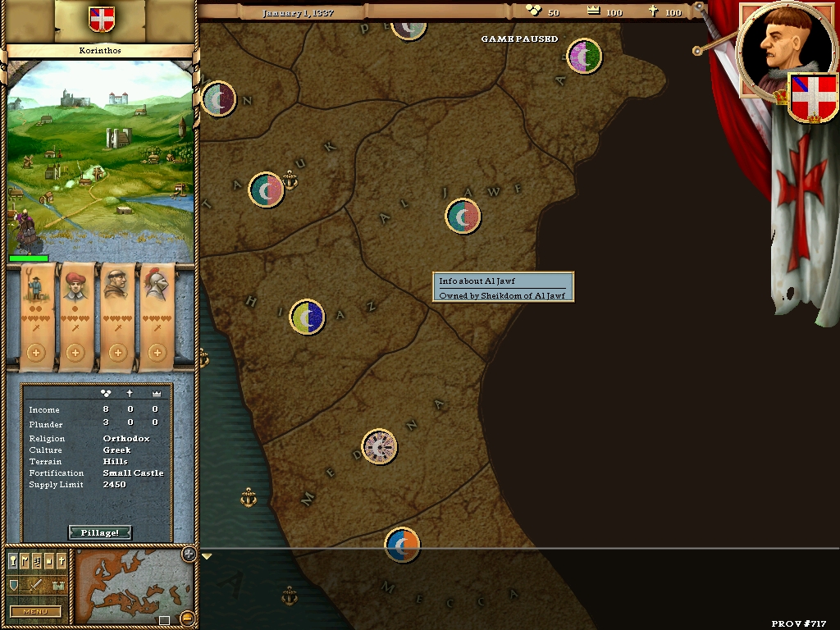Open the Menu in the bottom-left corner
The image size is (840, 630).
[34, 611]
